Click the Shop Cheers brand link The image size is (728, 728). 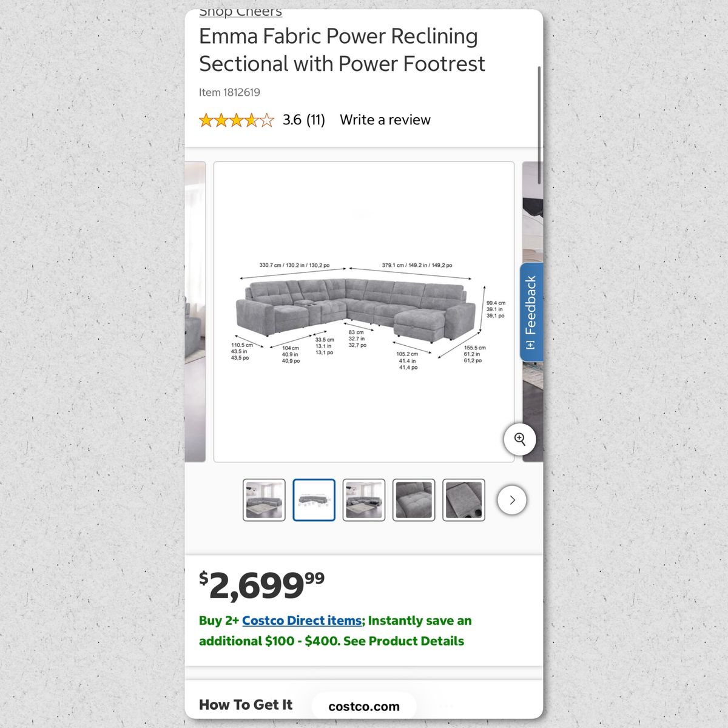(x=241, y=13)
